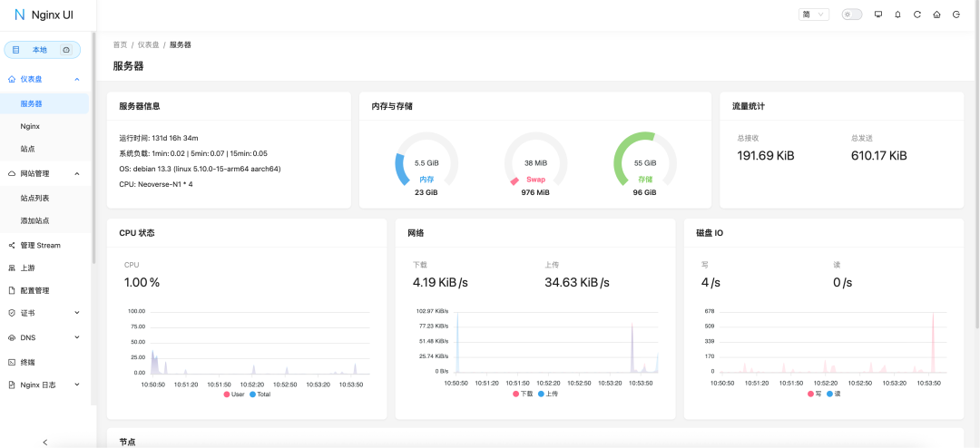The height and width of the screenshot is (448, 980).
Task: Toggle the User legend in CPU chart
Action: [233, 394]
